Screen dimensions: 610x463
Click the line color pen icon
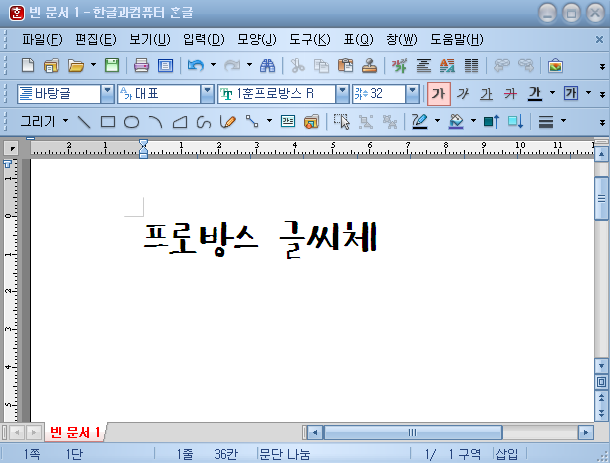tap(420, 122)
